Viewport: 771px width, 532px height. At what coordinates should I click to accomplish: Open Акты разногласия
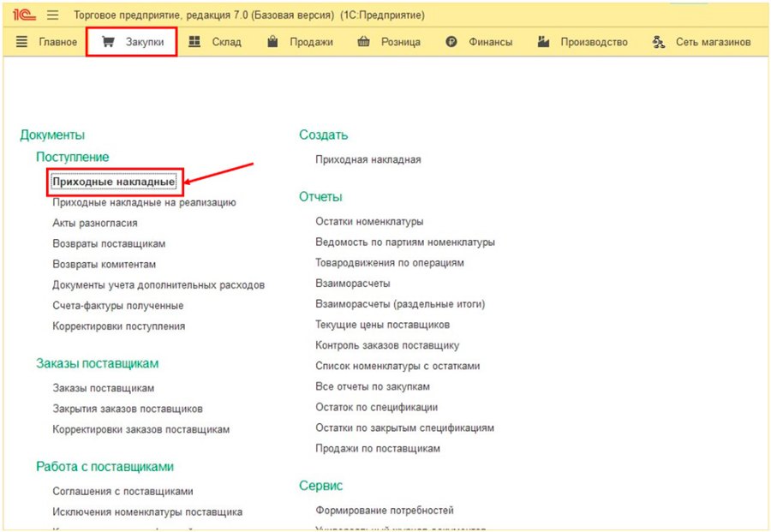(x=95, y=224)
